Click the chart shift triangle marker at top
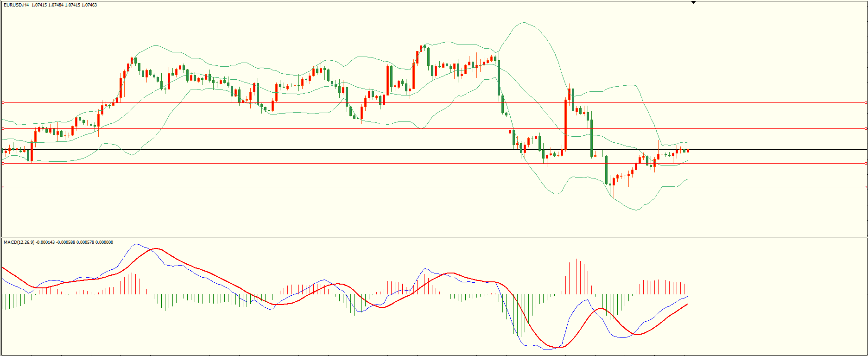 point(693,2)
